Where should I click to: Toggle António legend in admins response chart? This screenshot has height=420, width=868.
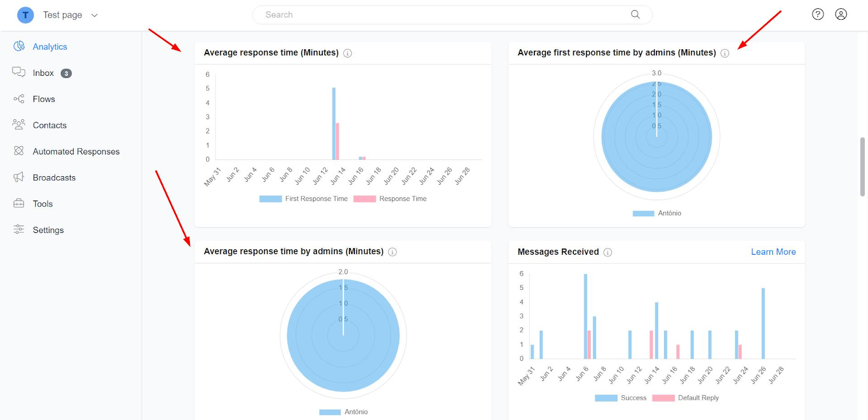tap(330, 412)
